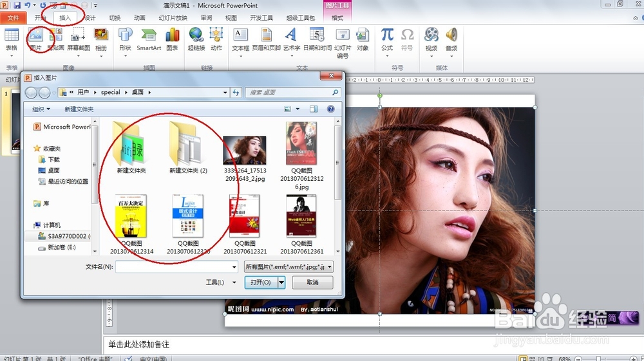Open the 文件 (File) tab
This screenshot has width=644, height=361.
pyautogui.click(x=13, y=17)
